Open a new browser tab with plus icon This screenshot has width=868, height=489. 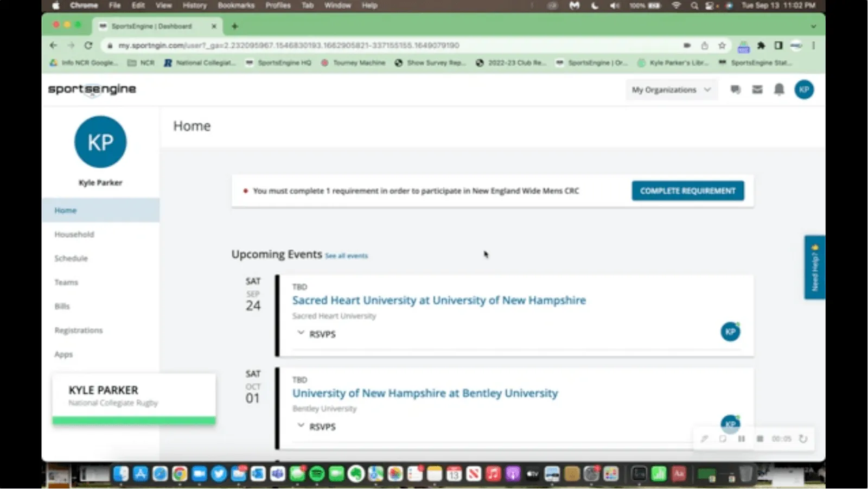(234, 26)
